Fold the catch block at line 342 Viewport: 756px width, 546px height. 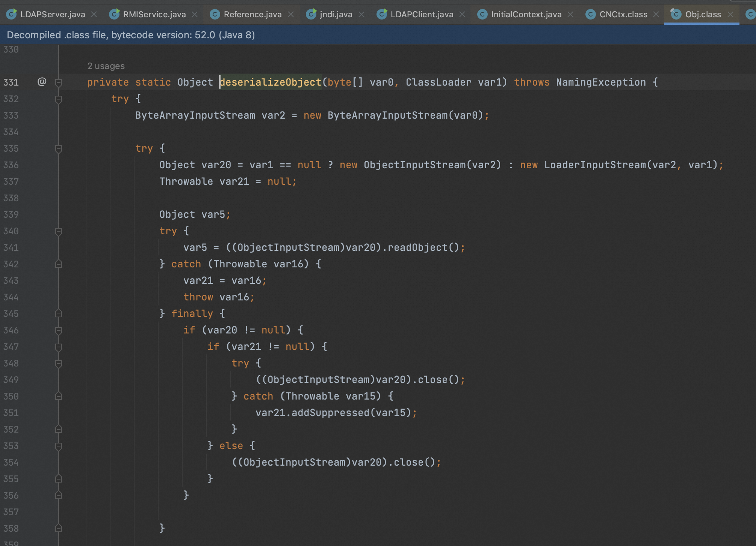(58, 264)
